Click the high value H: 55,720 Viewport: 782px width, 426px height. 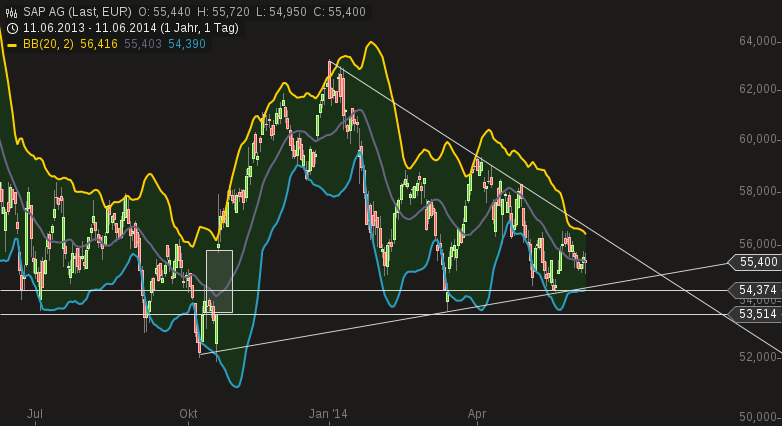[224, 12]
